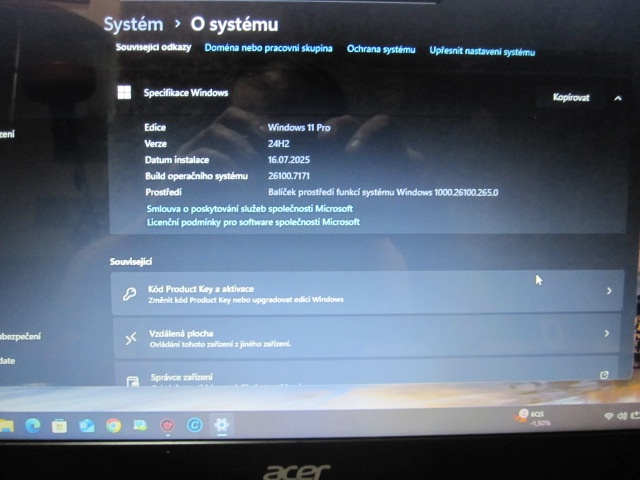The image size is (640, 480).
Task: Click the 'Prostředí' label
Action: tap(163, 192)
